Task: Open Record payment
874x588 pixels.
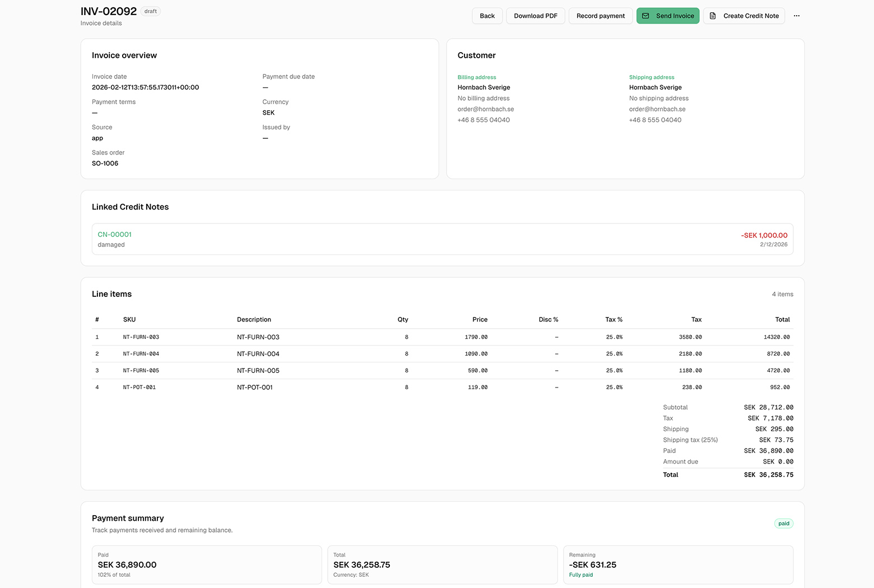Action: click(x=600, y=16)
